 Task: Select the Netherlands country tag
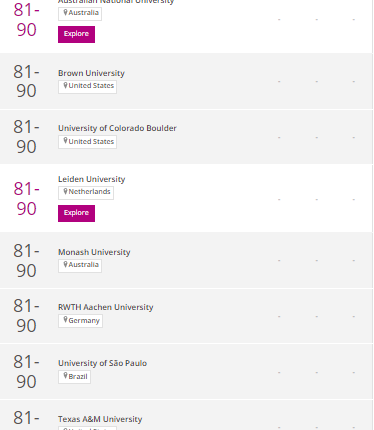coord(86,193)
